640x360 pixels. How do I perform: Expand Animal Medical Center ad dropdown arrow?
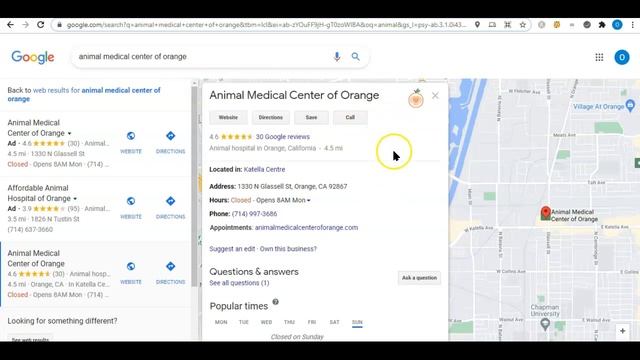pos(69,133)
